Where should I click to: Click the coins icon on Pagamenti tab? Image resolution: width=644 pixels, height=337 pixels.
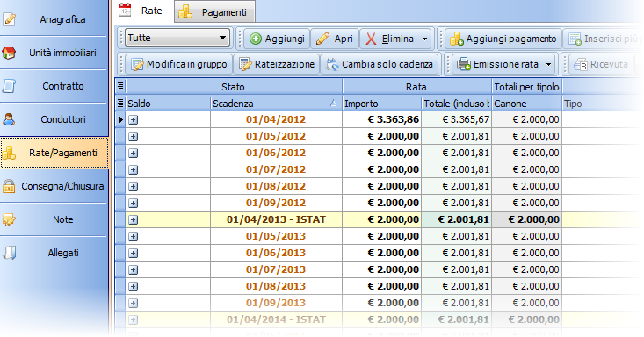tap(185, 12)
